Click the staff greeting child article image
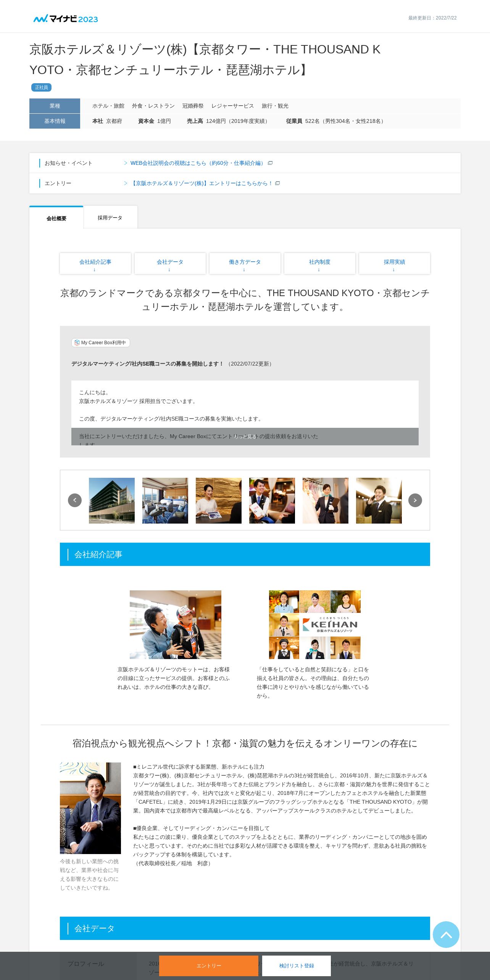 tap(176, 625)
